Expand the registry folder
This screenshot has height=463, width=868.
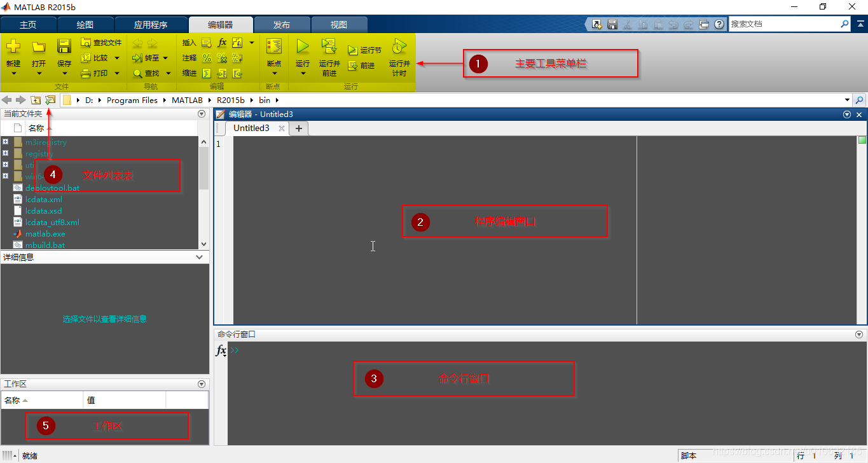5,153
